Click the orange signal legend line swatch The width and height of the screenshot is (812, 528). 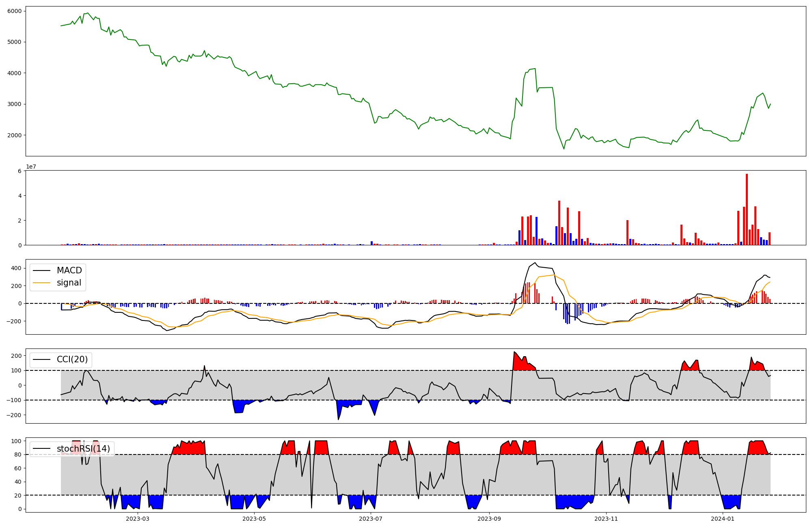(x=41, y=283)
